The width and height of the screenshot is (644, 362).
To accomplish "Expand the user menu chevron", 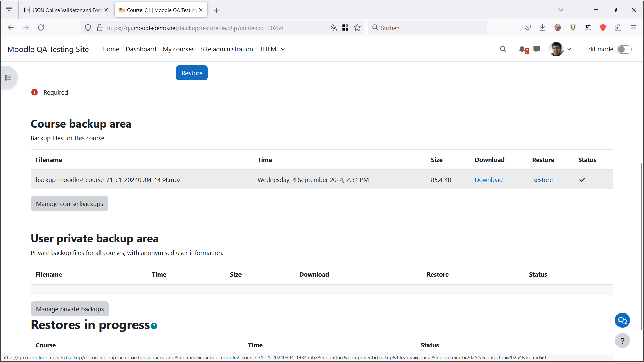I will coord(569,49).
